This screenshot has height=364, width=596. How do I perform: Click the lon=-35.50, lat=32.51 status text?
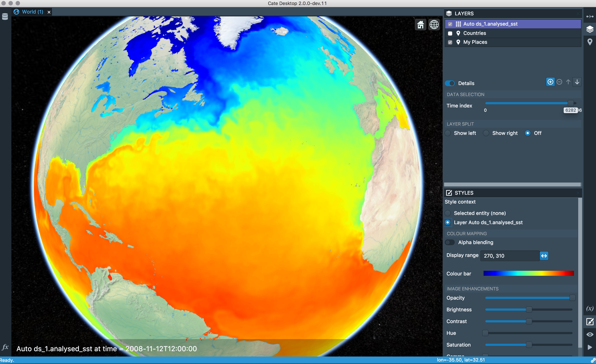[461, 360]
